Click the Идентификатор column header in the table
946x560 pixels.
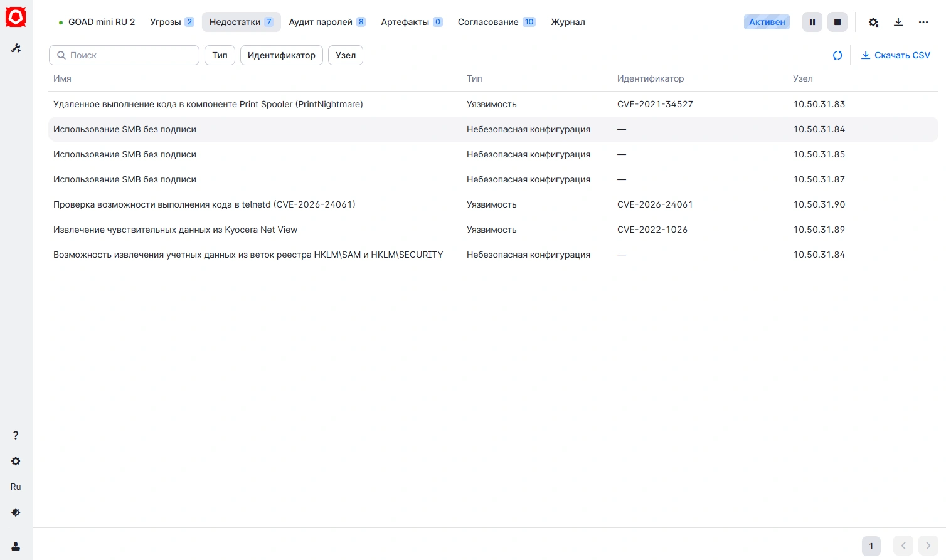[x=651, y=78]
